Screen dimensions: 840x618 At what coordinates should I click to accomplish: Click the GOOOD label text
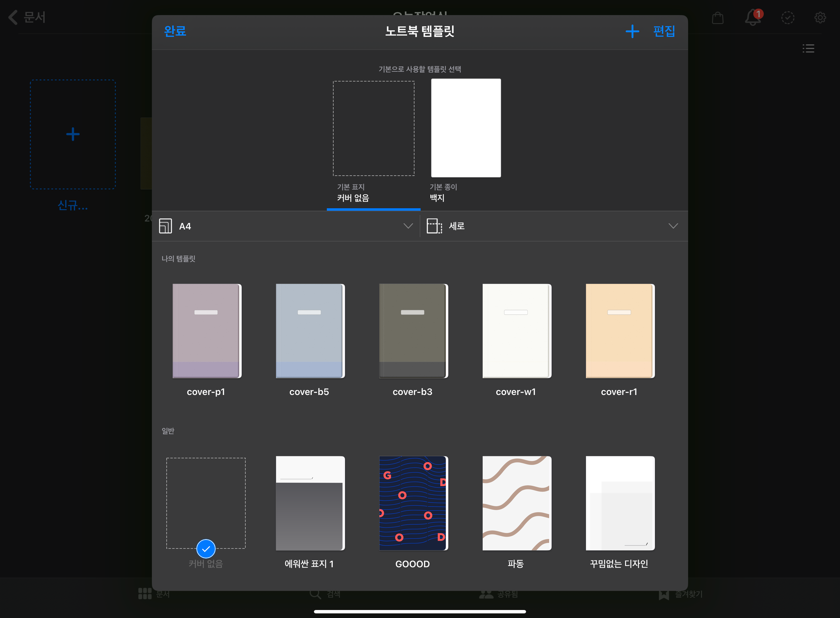tap(412, 564)
